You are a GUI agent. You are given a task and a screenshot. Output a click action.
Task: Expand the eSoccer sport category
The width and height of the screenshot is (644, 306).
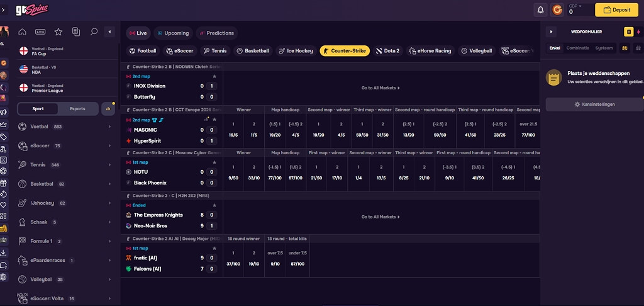[65, 145]
